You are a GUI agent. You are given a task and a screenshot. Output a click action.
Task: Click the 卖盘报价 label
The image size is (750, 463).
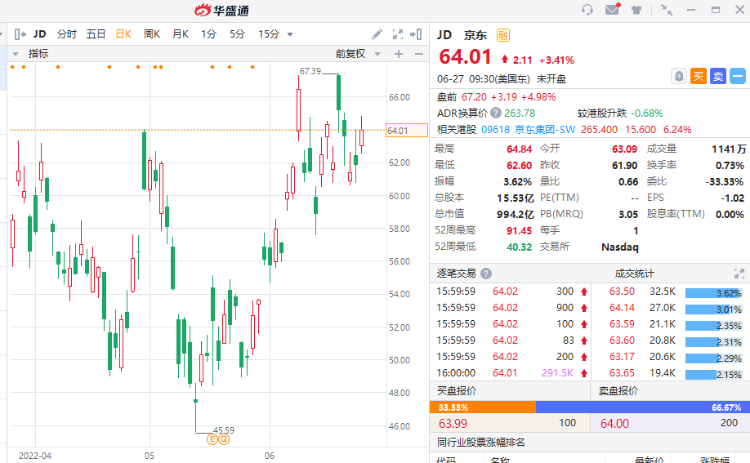618,391
